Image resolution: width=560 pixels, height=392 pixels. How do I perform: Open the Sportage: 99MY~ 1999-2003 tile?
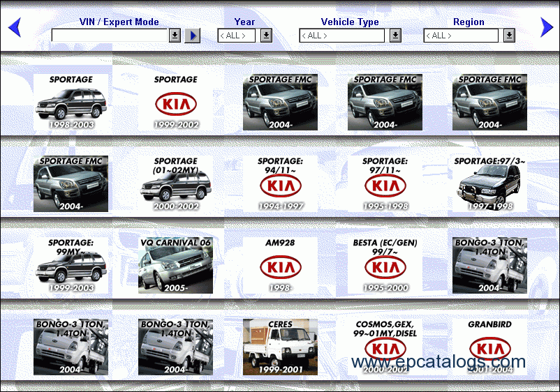[x=71, y=265]
